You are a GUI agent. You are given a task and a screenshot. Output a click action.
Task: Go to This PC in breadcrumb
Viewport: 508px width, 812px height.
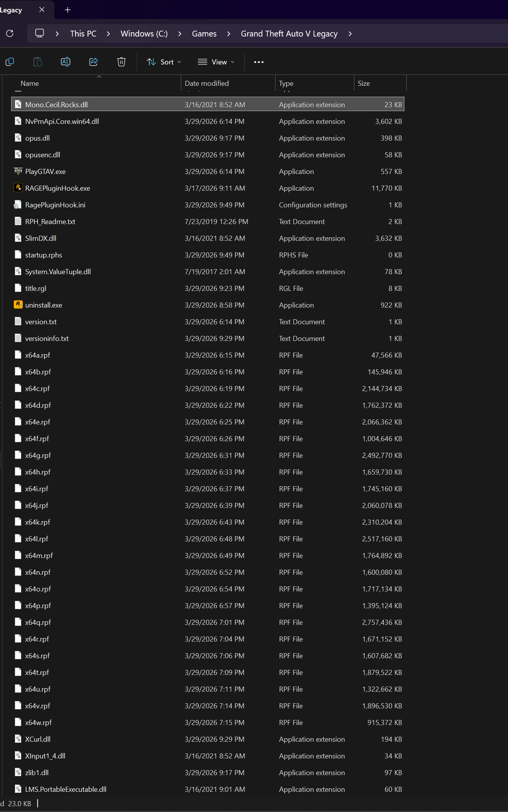pos(83,34)
